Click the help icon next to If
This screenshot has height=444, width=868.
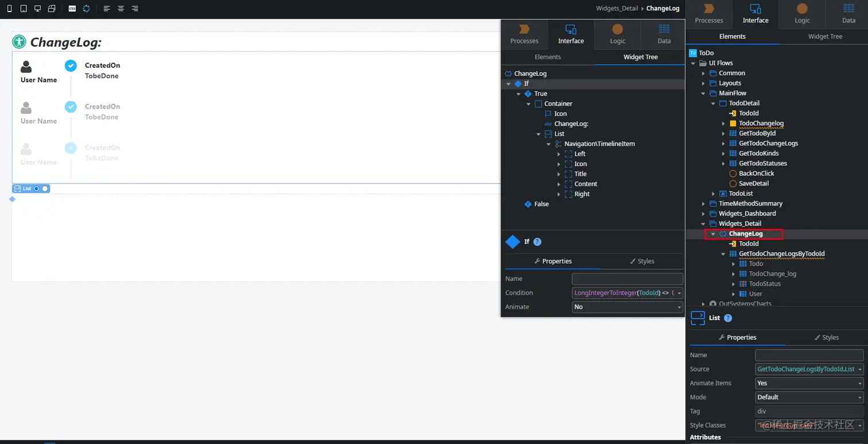[x=537, y=242]
